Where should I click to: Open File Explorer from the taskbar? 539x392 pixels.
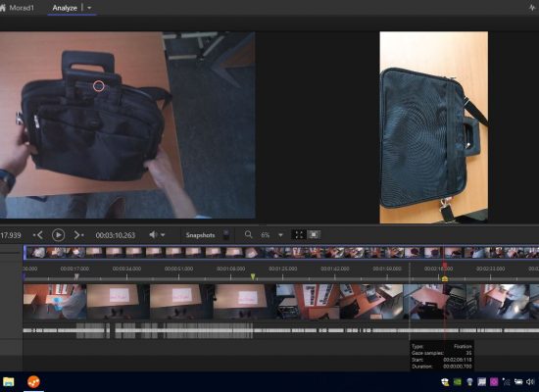tap(8, 381)
